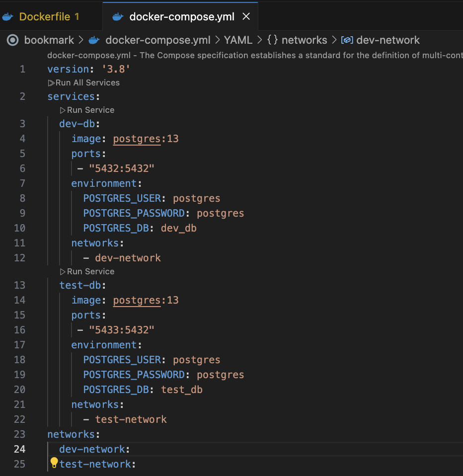Click the whale icon on the docker-compose.yml tab
The width and height of the screenshot is (463, 476).
click(x=118, y=16)
